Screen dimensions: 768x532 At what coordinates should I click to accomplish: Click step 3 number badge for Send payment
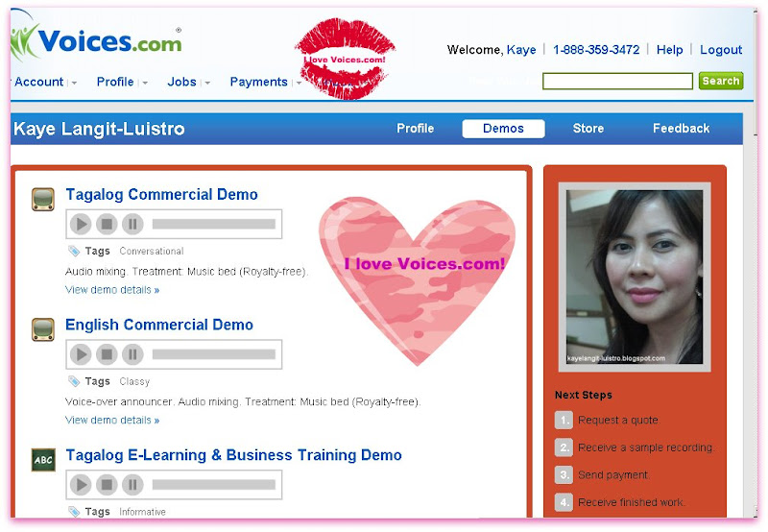pyautogui.click(x=564, y=474)
